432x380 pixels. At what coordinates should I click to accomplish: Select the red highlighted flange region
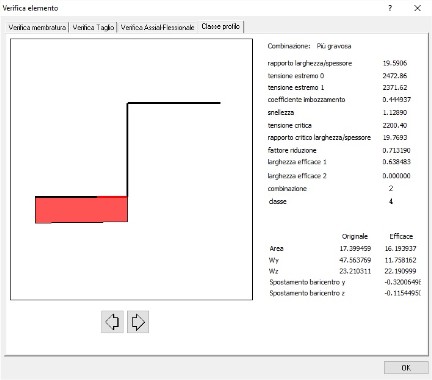click(x=81, y=209)
